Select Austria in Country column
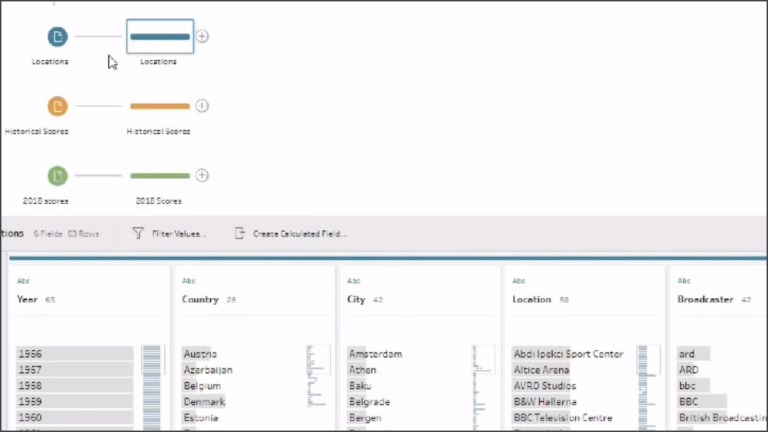768x432 pixels. pos(200,354)
